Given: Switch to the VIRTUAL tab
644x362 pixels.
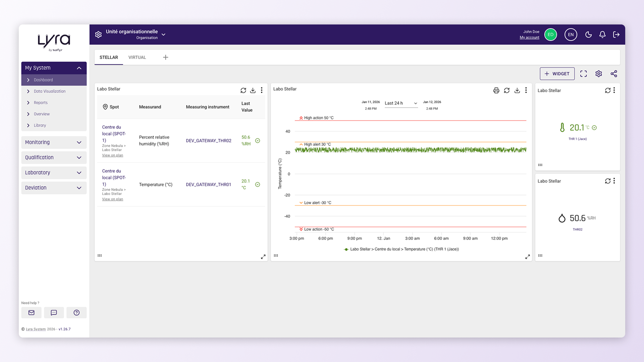Looking at the screenshot, I should coord(137,57).
